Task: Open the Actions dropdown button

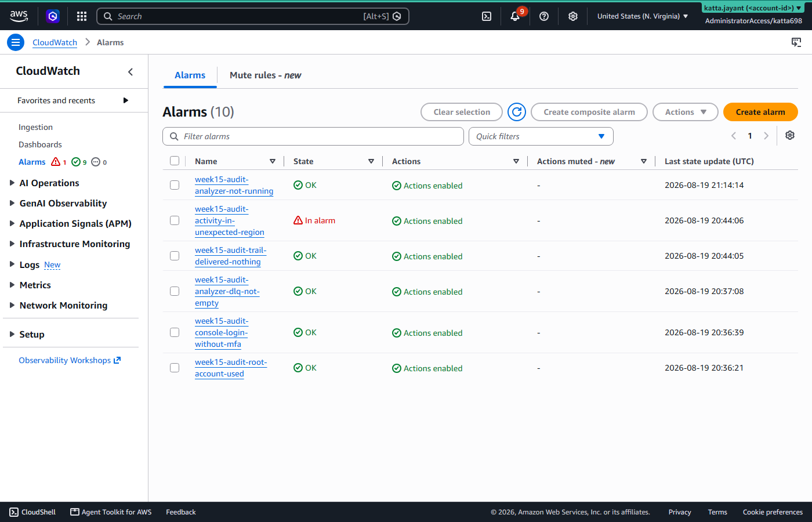Action: 685,112
